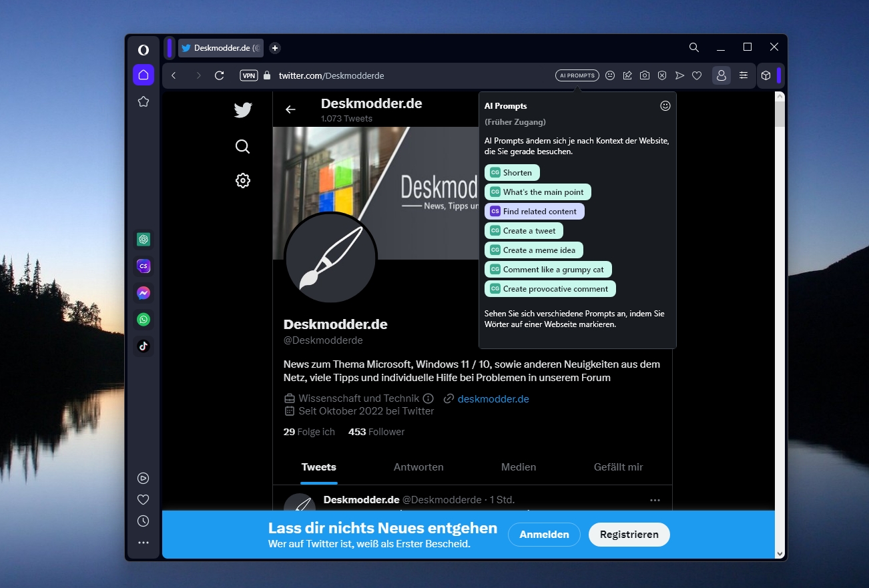Open sidebar three-dots setup menu
This screenshot has height=588, width=869.
tap(143, 543)
